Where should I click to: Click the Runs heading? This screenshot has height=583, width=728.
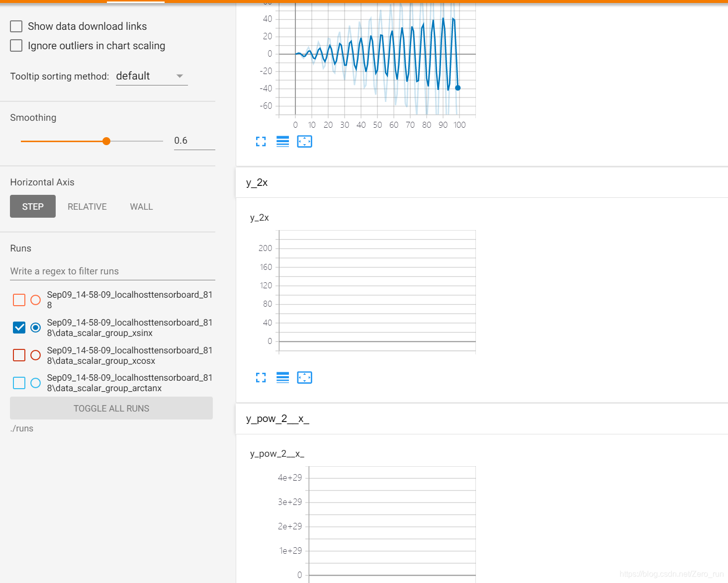pyautogui.click(x=21, y=249)
